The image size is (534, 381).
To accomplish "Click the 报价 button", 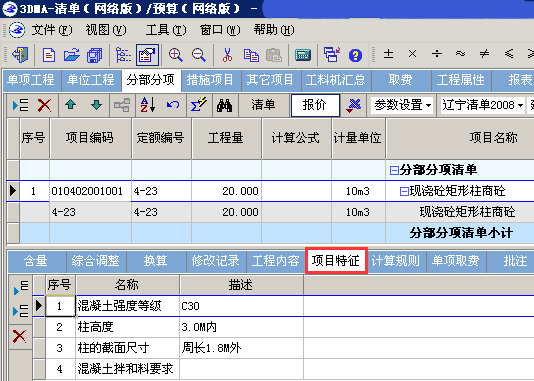I will [315, 105].
